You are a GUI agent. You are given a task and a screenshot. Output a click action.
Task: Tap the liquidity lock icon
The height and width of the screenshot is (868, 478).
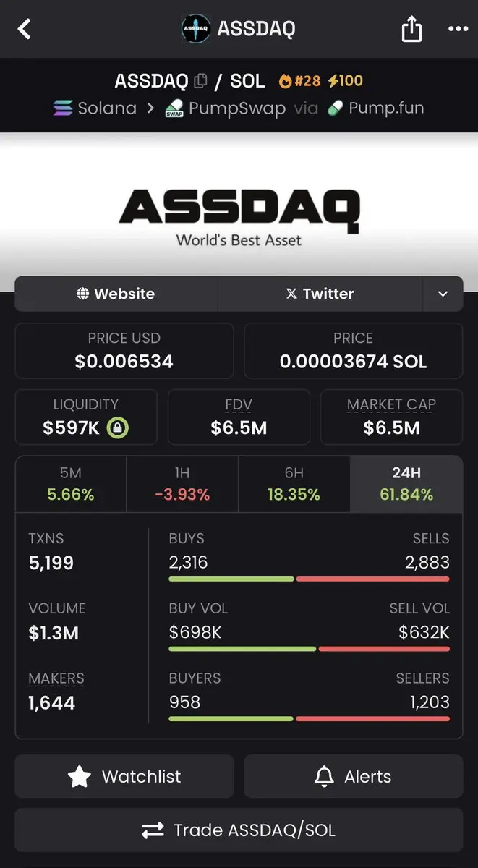pyautogui.click(x=118, y=427)
